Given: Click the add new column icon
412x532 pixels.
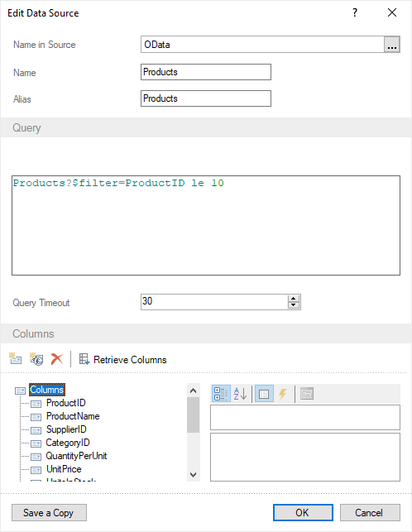Looking at the screenshot, I should coord(15,358).
